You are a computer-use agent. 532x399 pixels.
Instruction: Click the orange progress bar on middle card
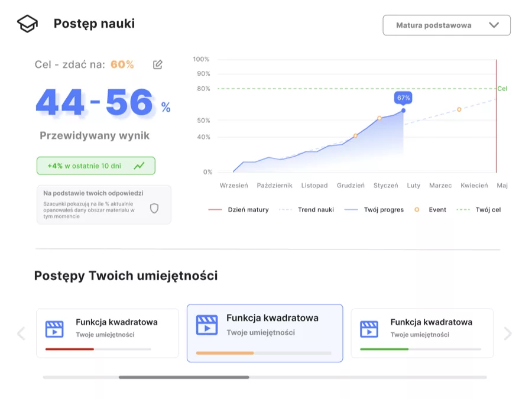coord(225,353)
